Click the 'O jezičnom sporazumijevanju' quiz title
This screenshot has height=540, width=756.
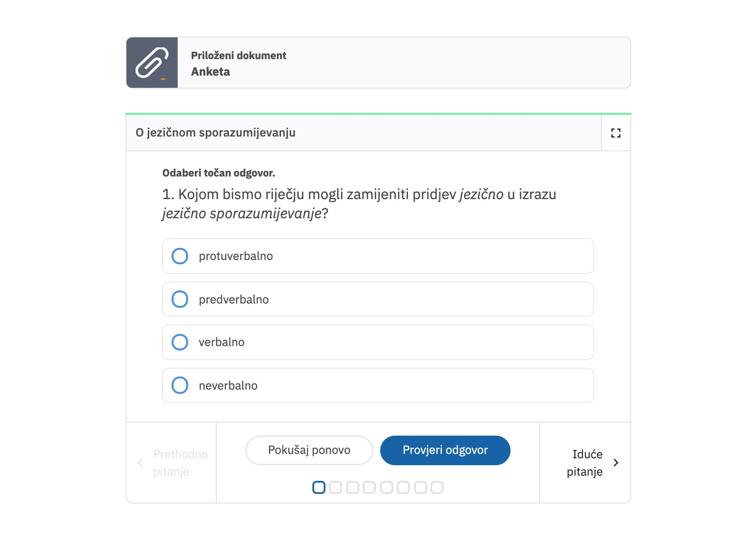click(x=216, y=133)
